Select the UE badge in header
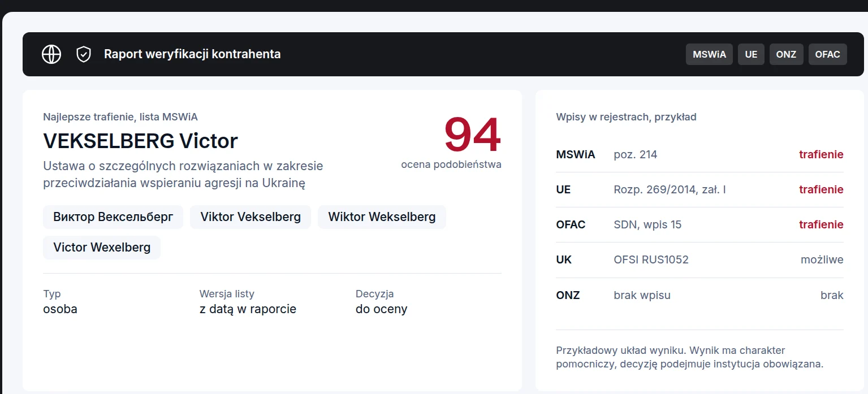The image size is (868, 394). [x=751, y=54]
